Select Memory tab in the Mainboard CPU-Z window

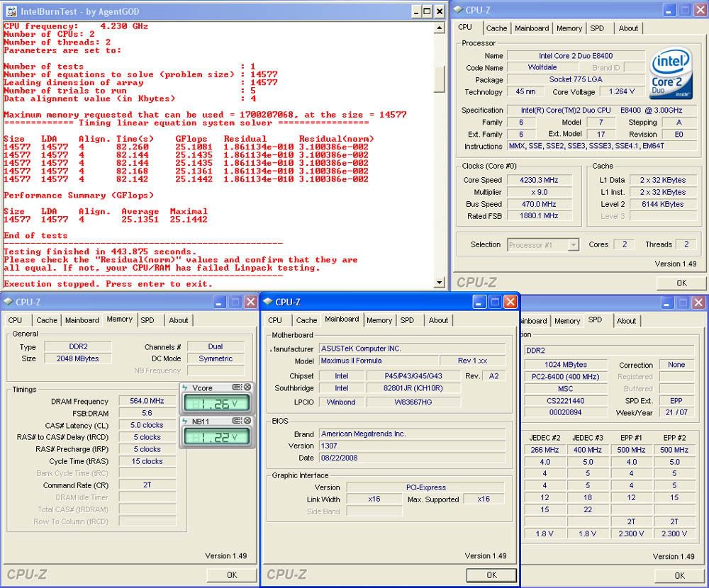pyautogui.click(x=379, y=320)
